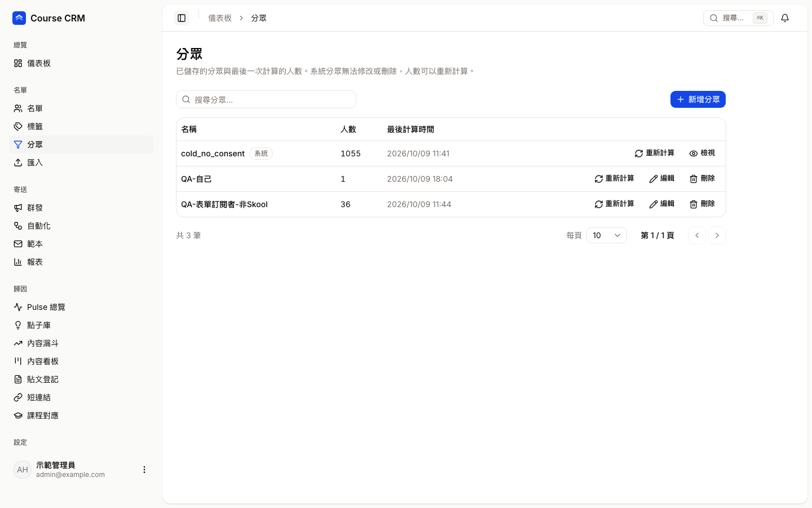Open the 每頁 rows-per-page dropdown
This screenshot has height=508, width=812.
[x=607, y=235]
